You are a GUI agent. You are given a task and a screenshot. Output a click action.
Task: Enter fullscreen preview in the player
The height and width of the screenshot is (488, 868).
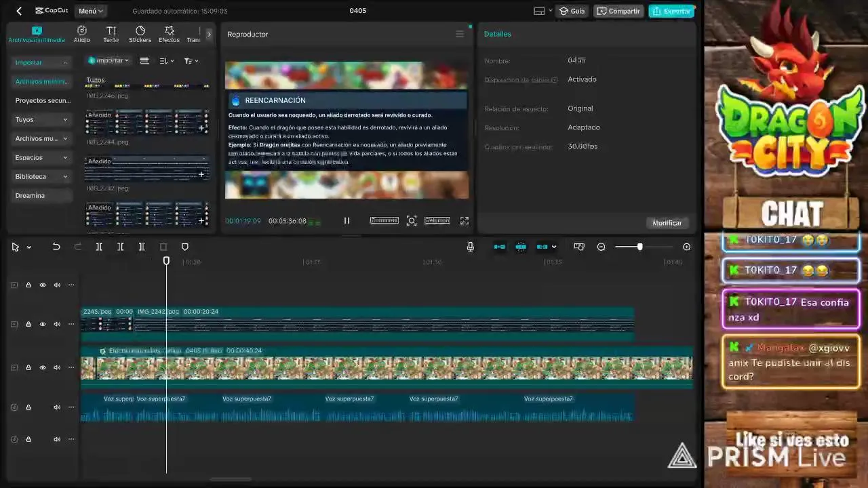click(x=465, y=220)
